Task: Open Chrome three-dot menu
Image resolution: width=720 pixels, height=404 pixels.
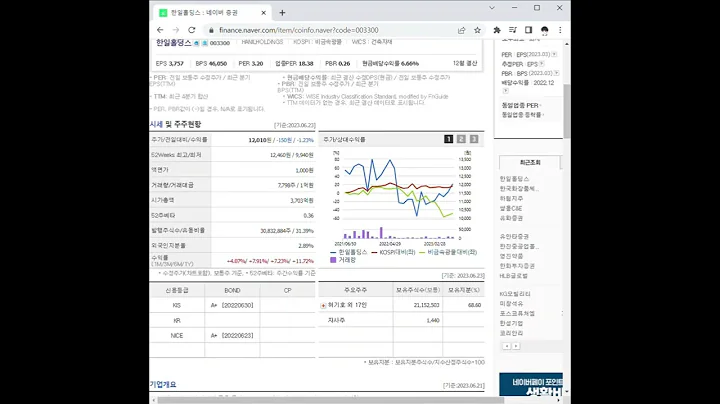Action: [560, 30]
